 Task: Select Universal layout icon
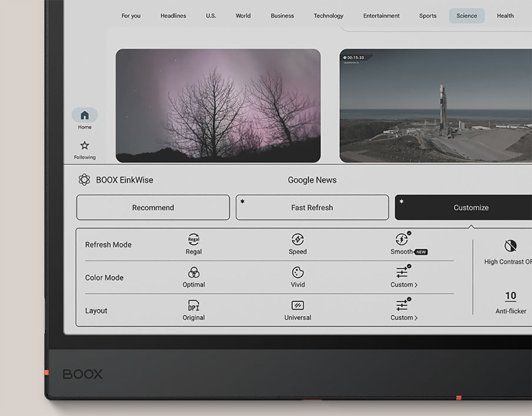297,305
